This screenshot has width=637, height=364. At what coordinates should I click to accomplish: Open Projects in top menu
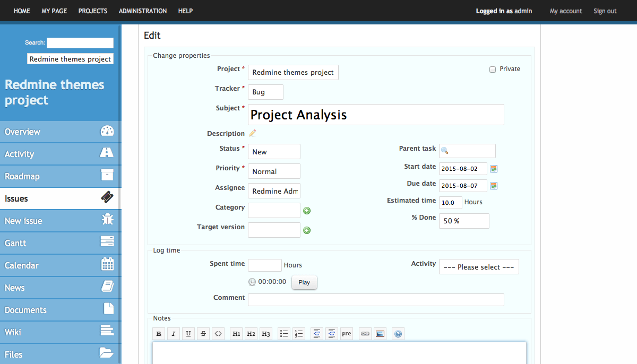click(93, 11)
